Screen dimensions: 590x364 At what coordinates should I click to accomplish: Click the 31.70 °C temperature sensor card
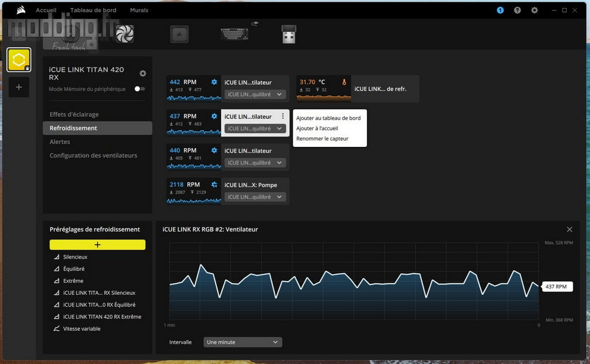[x=358, y=89]
